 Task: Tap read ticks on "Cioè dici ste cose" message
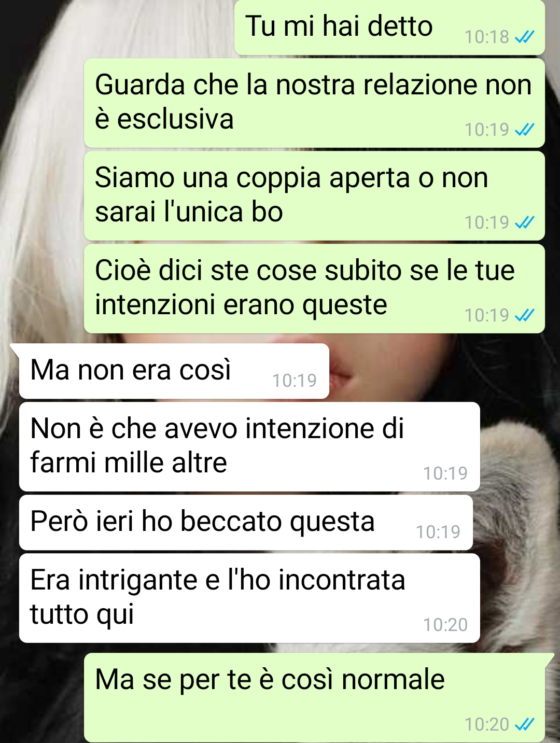point(524,315)
